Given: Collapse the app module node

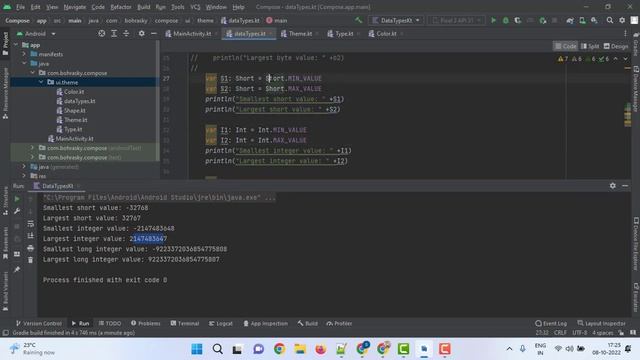Looking at the screenshot, I should click(16, 44).
